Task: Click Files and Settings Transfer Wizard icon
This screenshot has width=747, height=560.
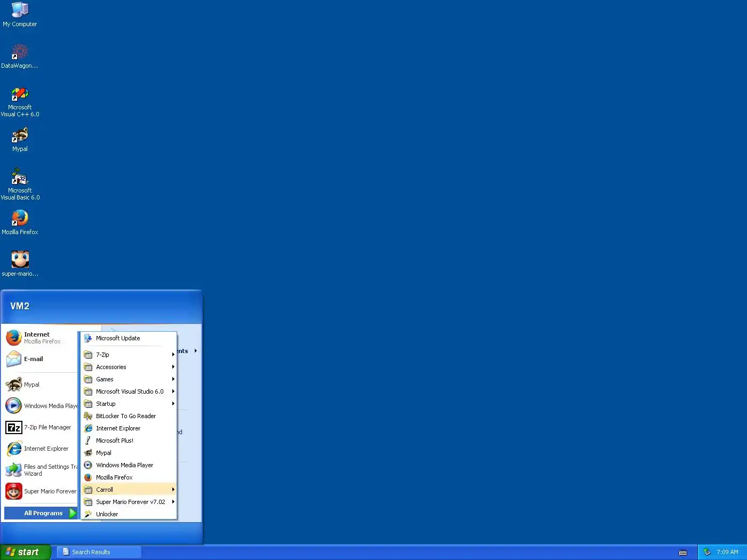Action: (x=14, y=470)
